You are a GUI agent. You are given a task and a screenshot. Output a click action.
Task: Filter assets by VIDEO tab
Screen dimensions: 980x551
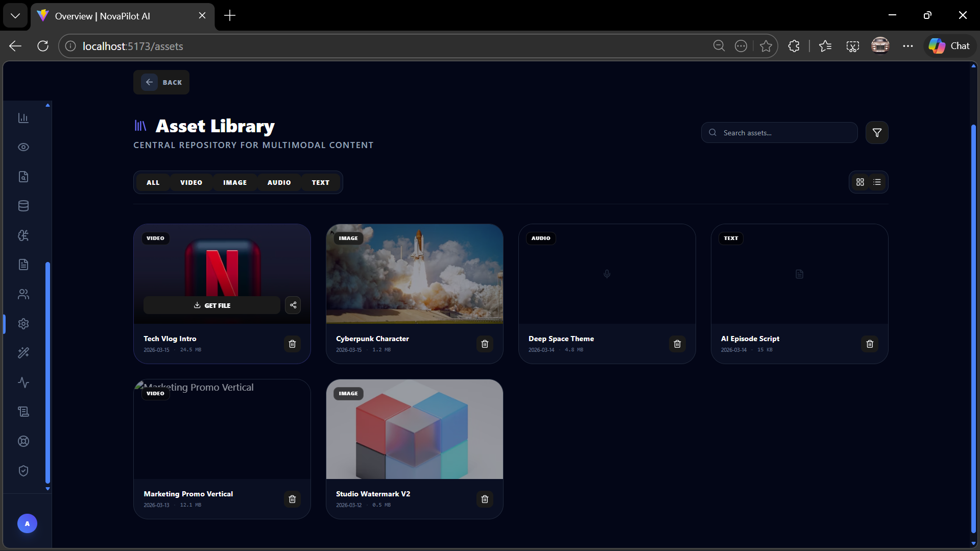[191, 182]
